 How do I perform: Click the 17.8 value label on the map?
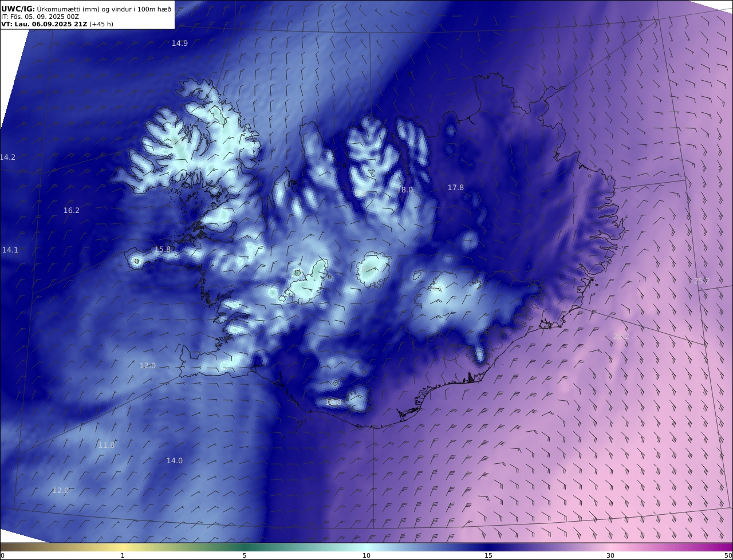(456, 187)
